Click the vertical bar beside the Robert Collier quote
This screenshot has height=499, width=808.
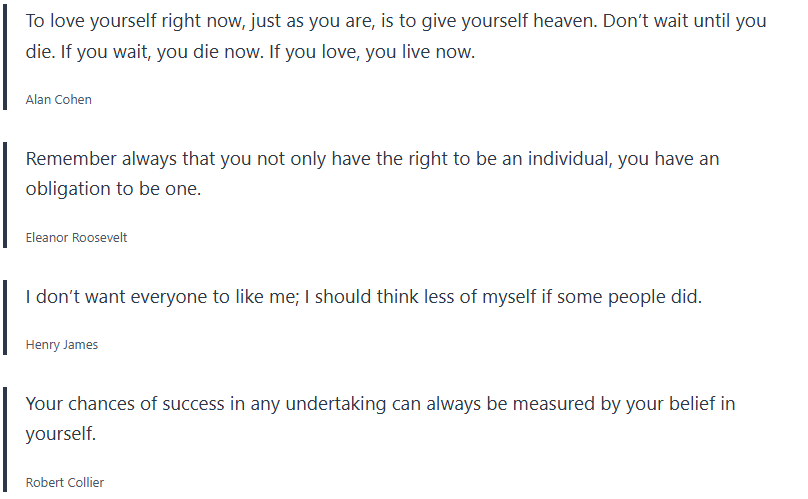point(5,440)
